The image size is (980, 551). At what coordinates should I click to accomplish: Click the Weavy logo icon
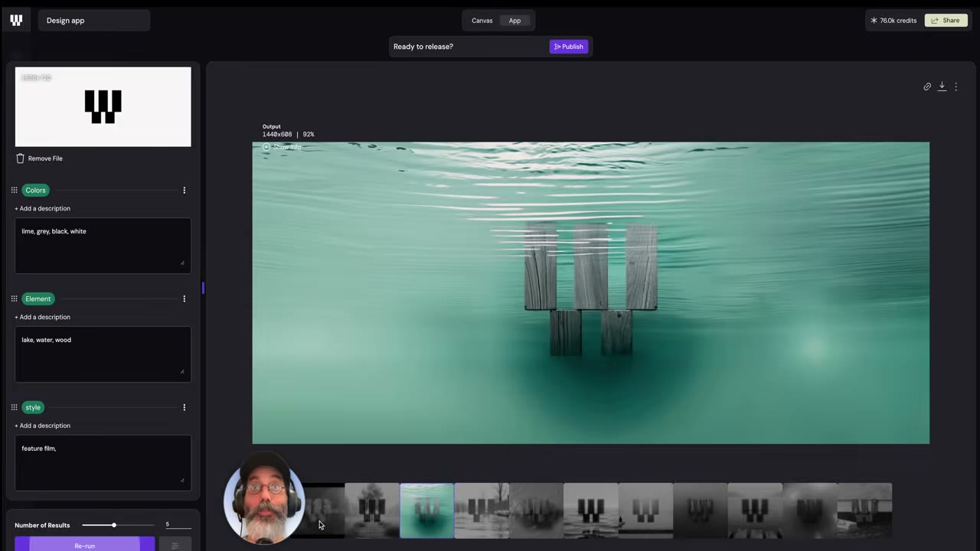tap(16, 21)
